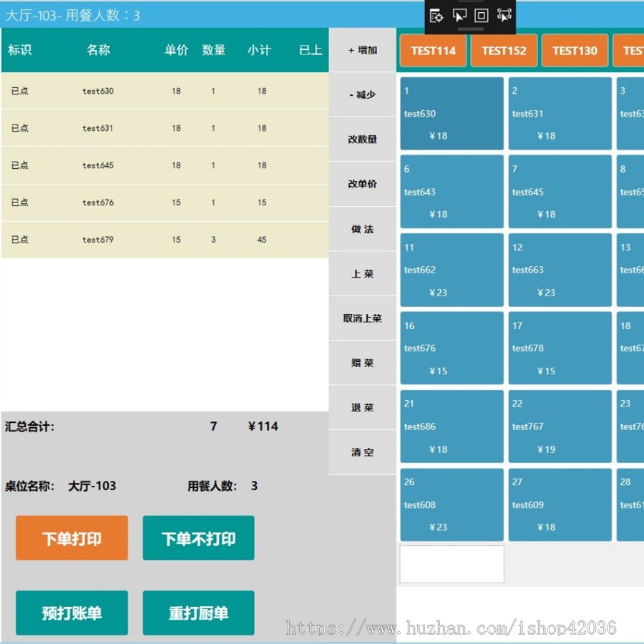Screen dimensions: 644x644
Task: Click the 重打厨单 button
Action: click(x=198, y=613)
